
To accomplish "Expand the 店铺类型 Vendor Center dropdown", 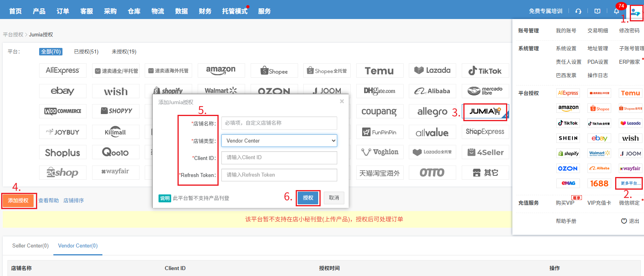I will tap(279, 141).
